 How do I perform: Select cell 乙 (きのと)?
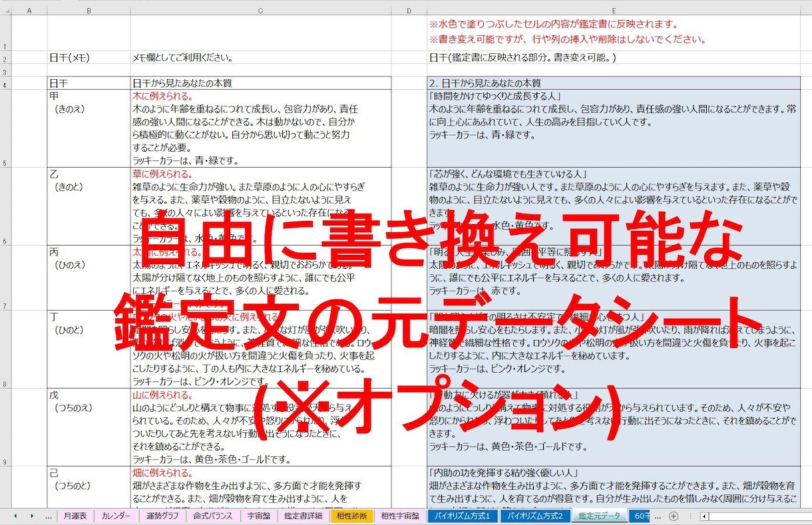pyautogui.click(x=89, y=206)
